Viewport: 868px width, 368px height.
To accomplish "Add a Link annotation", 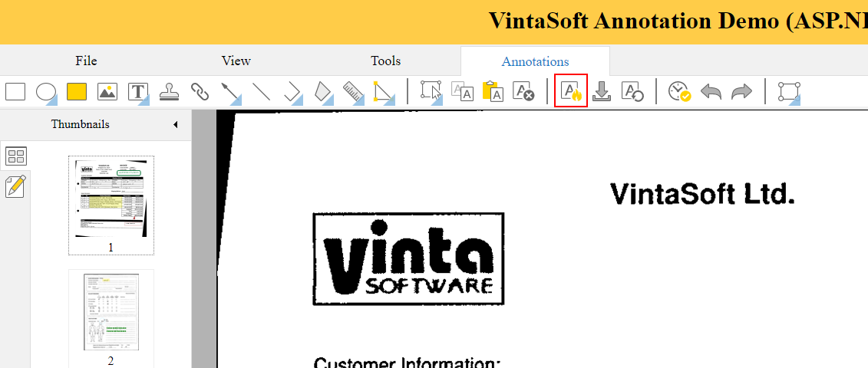I will coord(200,91).
